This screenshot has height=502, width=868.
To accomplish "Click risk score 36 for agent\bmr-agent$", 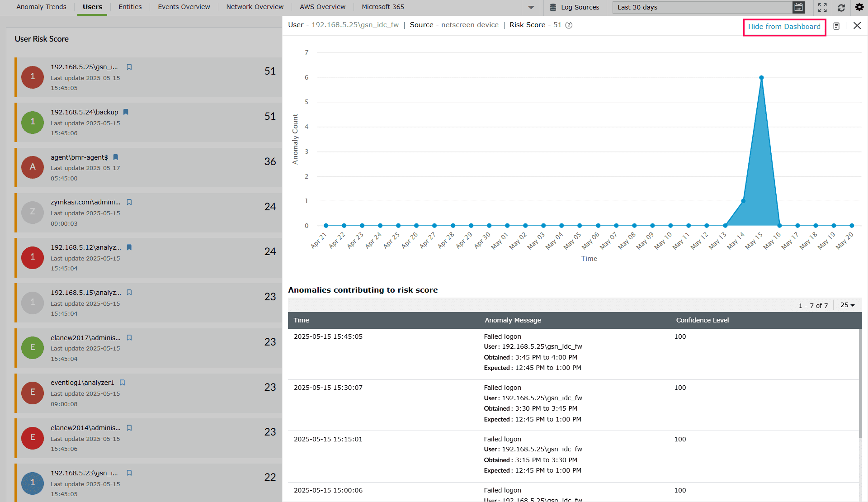I will coord(270,161).
